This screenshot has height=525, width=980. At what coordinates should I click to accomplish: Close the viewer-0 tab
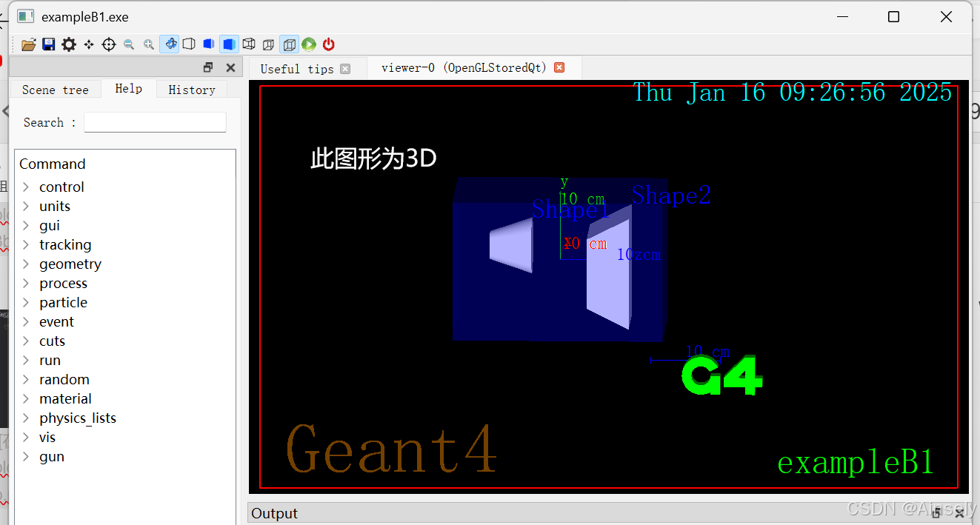point(559,67)
